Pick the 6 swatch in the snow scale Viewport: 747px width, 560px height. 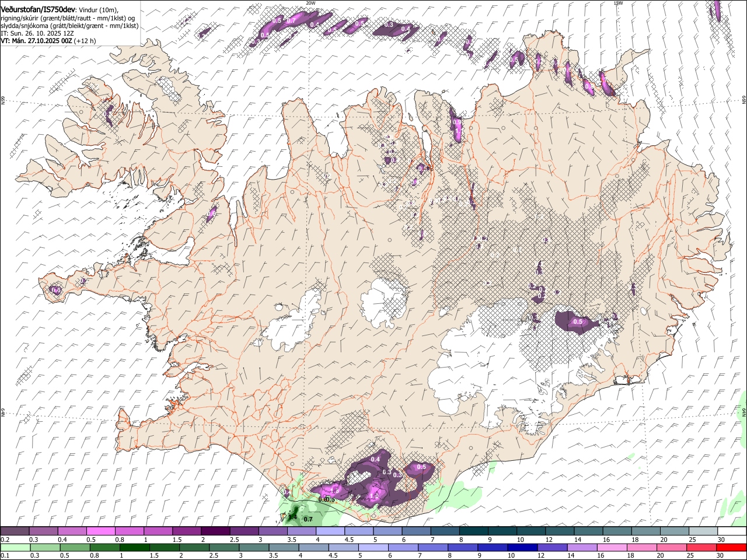[416, 531]
